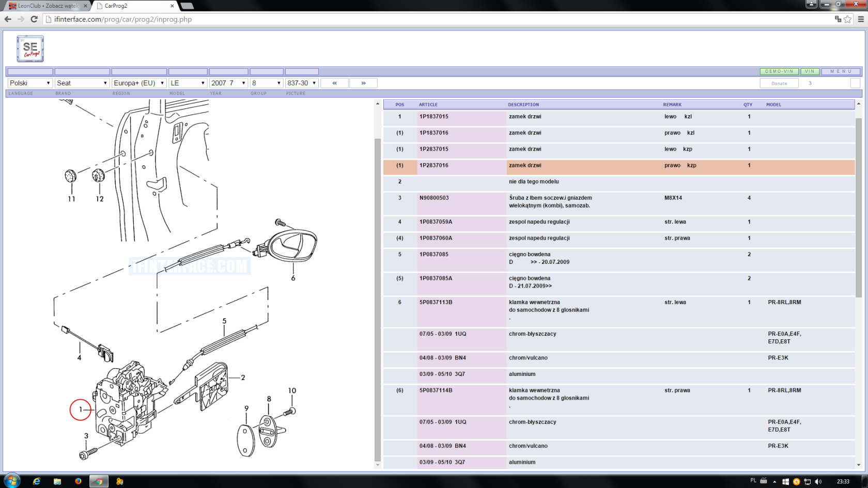
Task: Click the PL language indicator in tray
Action: click(753, 481)
